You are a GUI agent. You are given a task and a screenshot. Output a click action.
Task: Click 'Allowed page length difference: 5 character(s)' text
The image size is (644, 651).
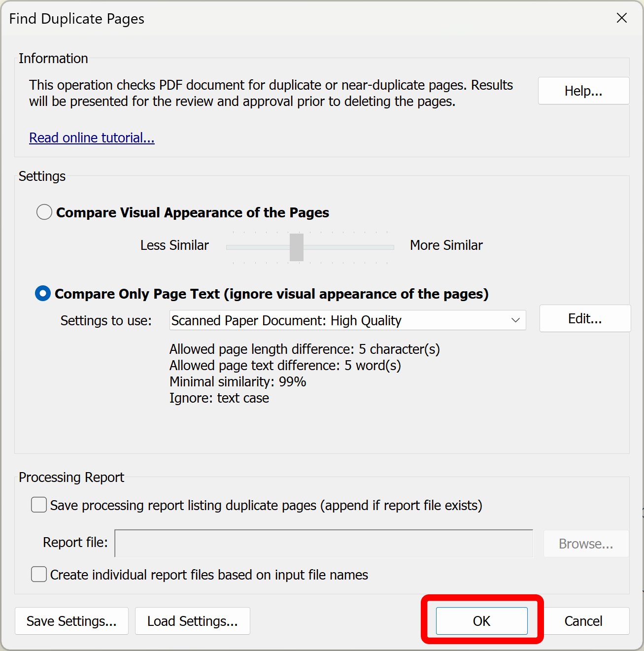[305, 349]
